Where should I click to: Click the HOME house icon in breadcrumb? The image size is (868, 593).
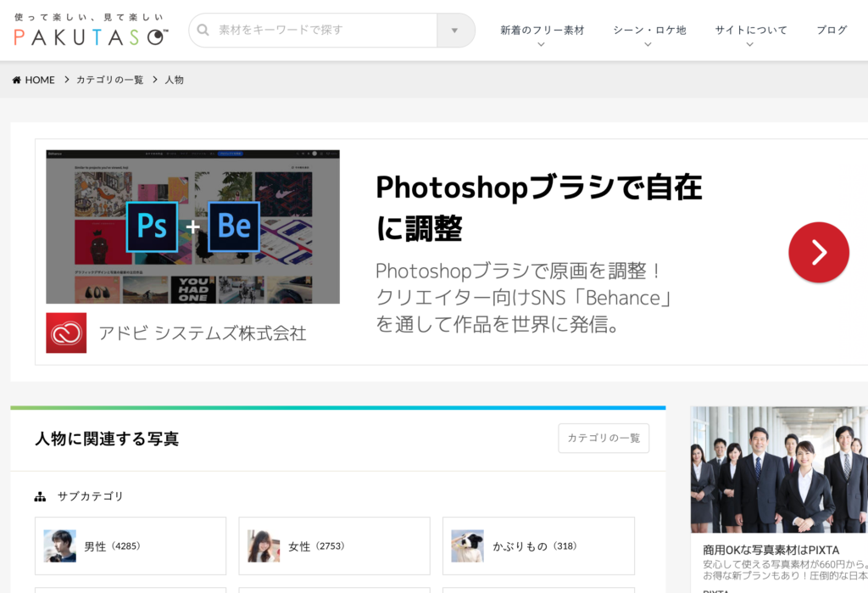coord(17,80)
